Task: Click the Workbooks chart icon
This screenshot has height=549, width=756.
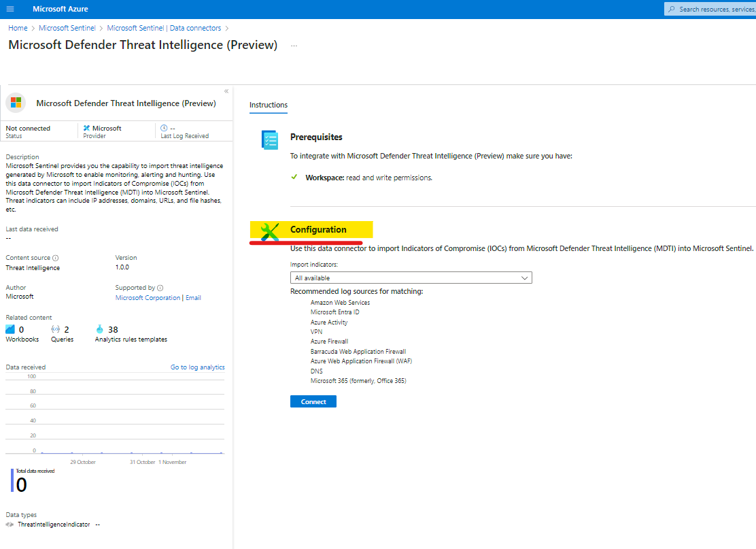Action: point(10,329)
